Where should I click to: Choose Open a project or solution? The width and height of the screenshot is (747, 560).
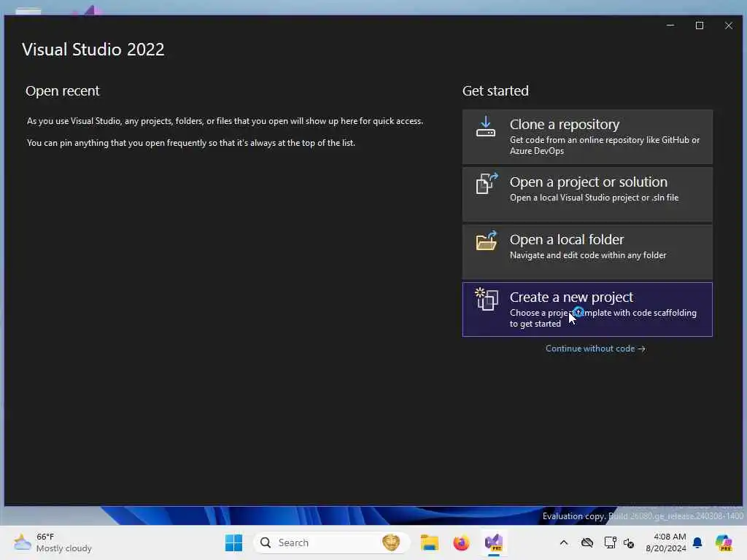click(x=587, y=194)
